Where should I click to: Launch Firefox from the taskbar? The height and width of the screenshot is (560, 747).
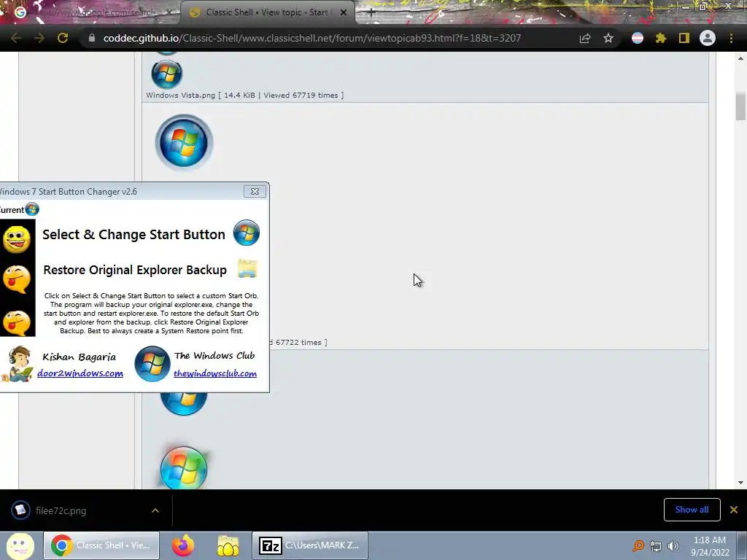(x=183, y=545)
